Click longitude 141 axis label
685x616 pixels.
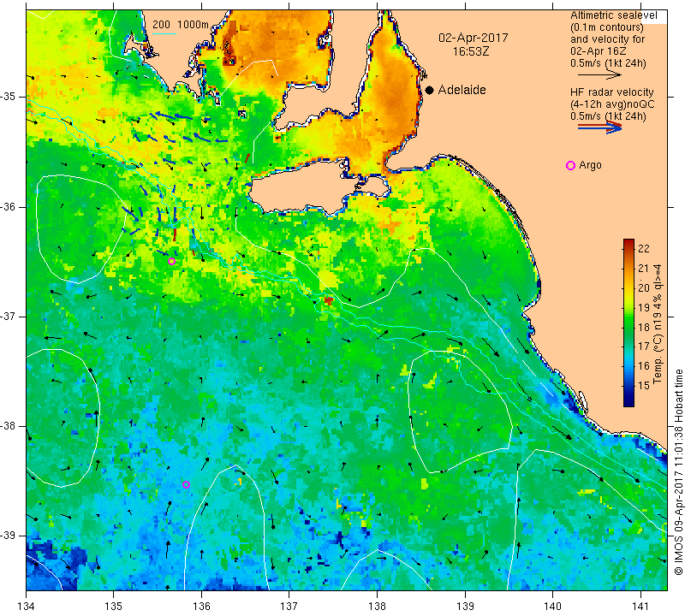[x=640, y=607]
